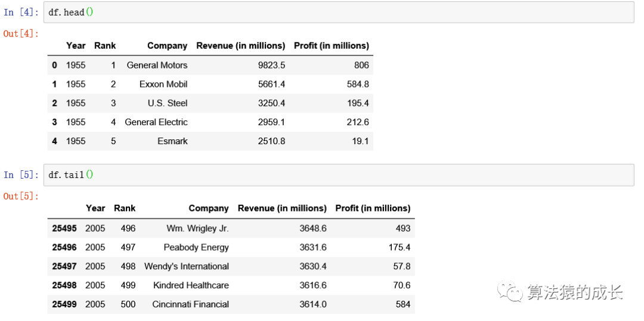Click the profit value 806
Screen dimensions: 644x321
coord(361,65)
